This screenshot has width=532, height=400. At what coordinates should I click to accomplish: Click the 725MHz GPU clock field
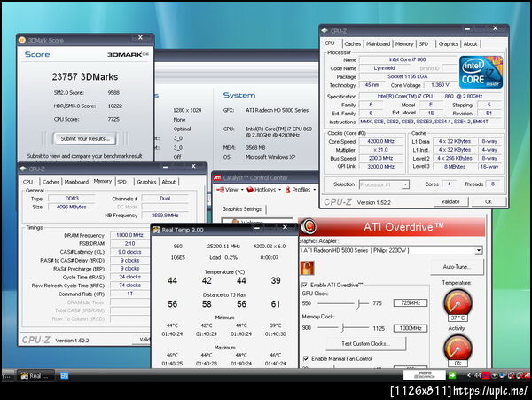pos(411,302)
